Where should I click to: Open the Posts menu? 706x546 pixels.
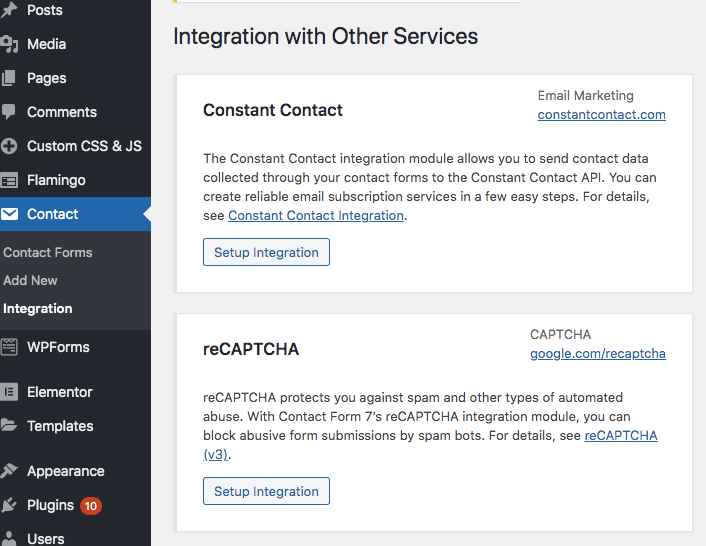(x=45, y=10)
